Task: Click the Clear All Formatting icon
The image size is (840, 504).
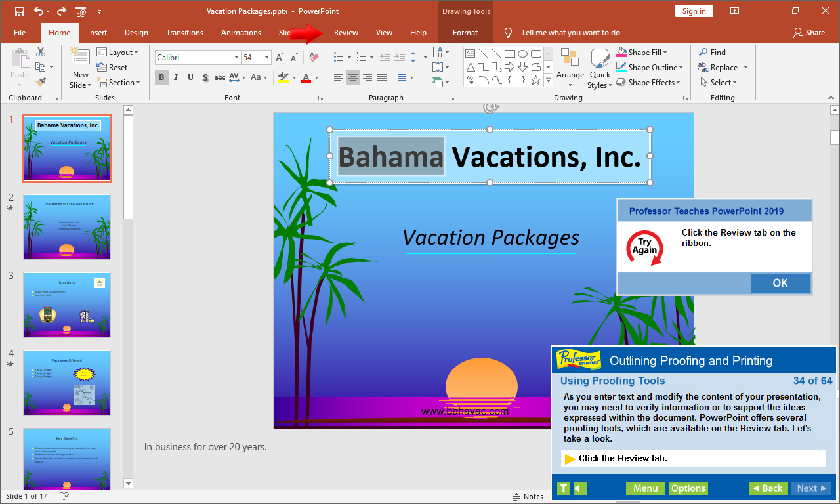Action: pyautogui.click(x=313, y=58)
